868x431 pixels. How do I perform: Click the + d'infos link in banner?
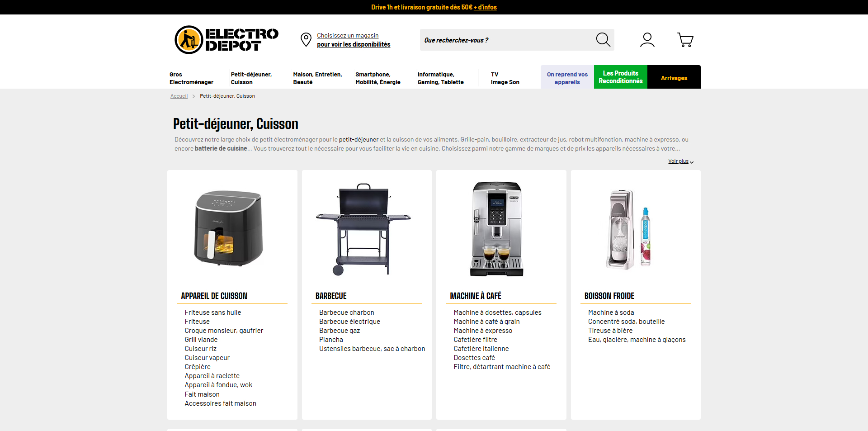(x=485, y=7)
